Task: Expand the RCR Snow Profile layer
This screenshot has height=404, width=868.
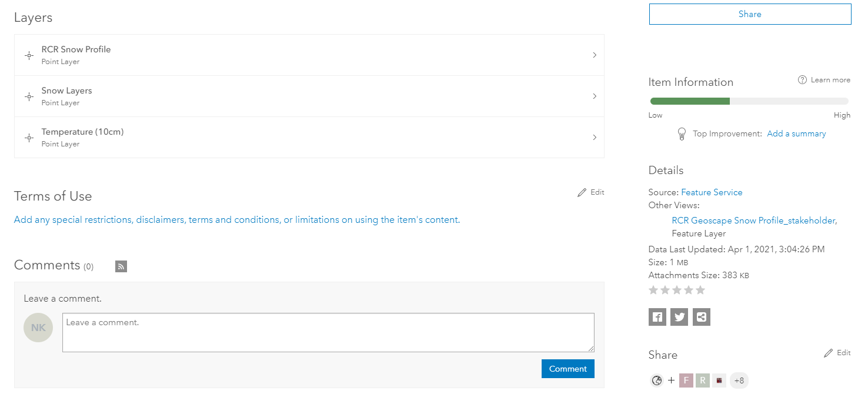Action: click(x=594, y=55)
